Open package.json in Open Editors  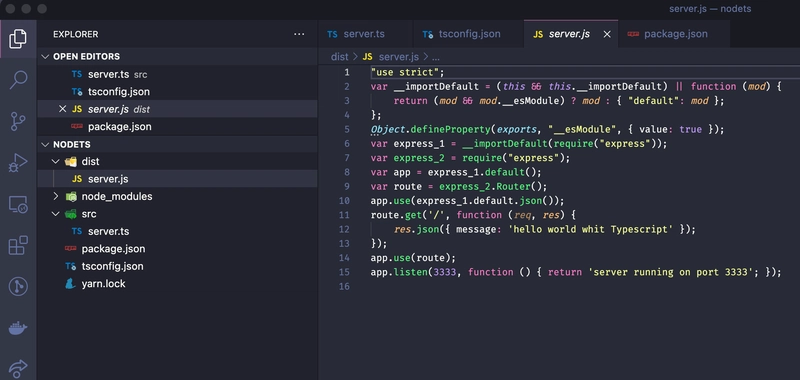tap(178, 126)
